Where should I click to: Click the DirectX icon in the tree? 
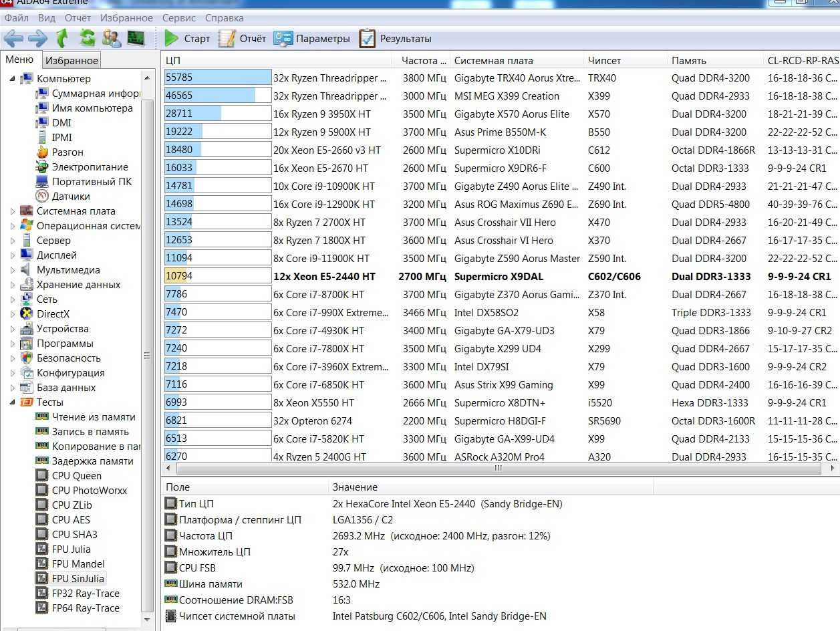pyautogui.click(x=27, y=314)
